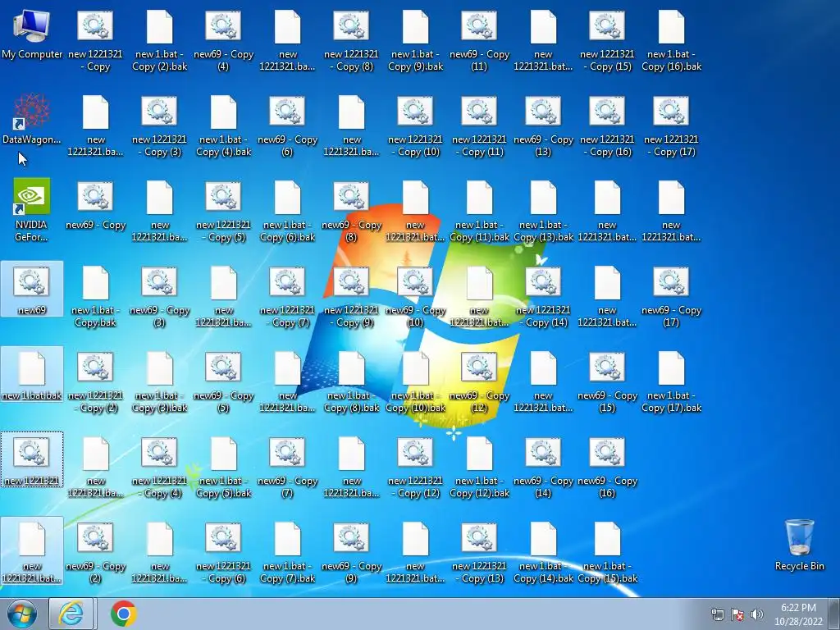Launch Google Chrome from the taskbar
This screenshot has width=840, height=630.
[123, 614]
